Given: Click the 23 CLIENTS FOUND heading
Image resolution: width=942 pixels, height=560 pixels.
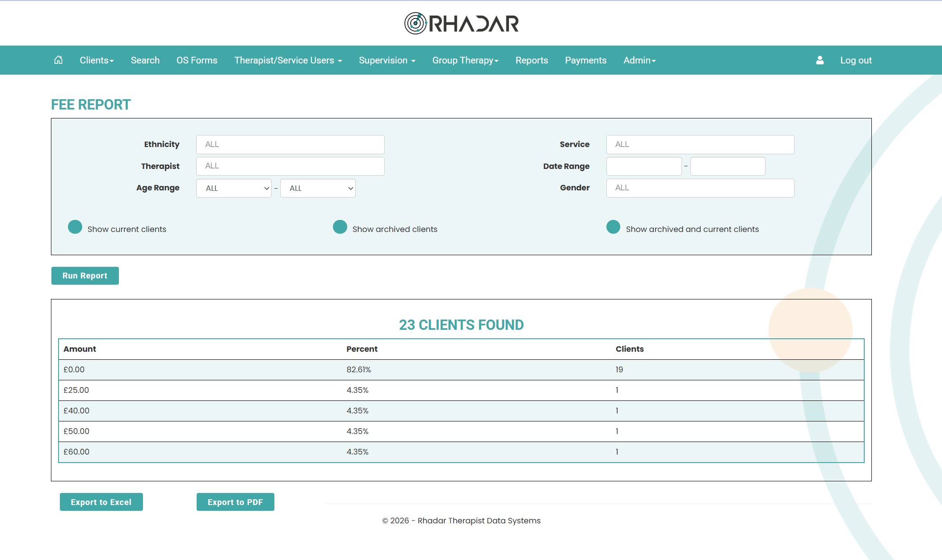Looking at the screenshot, I should tap(461, 325).
